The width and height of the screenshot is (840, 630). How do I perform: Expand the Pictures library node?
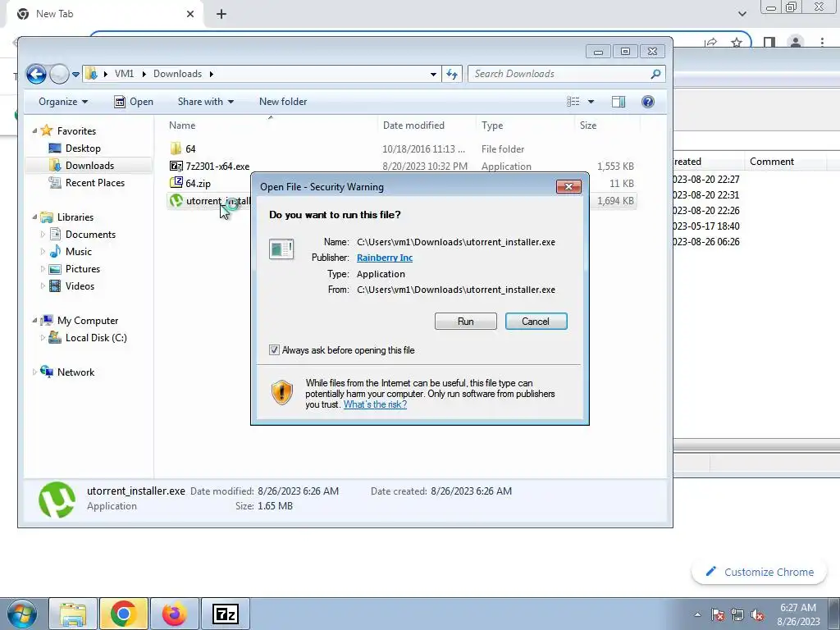coord(43,269)
